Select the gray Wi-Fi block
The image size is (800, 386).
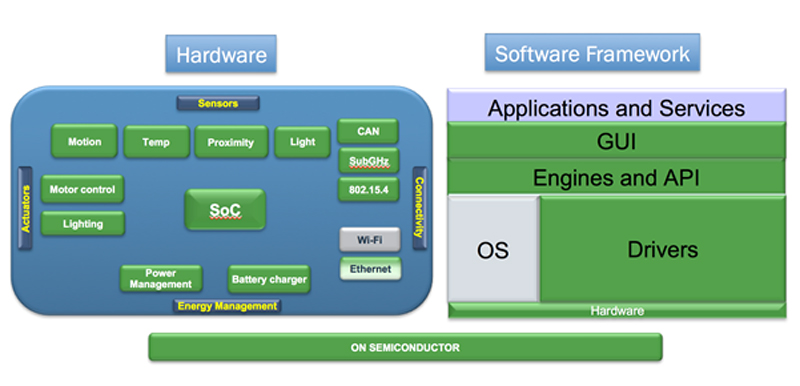pos(370,240)
